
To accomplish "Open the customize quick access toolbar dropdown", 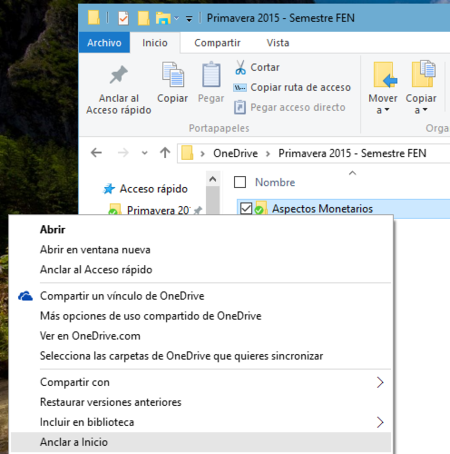I will (x=189, y=19).
